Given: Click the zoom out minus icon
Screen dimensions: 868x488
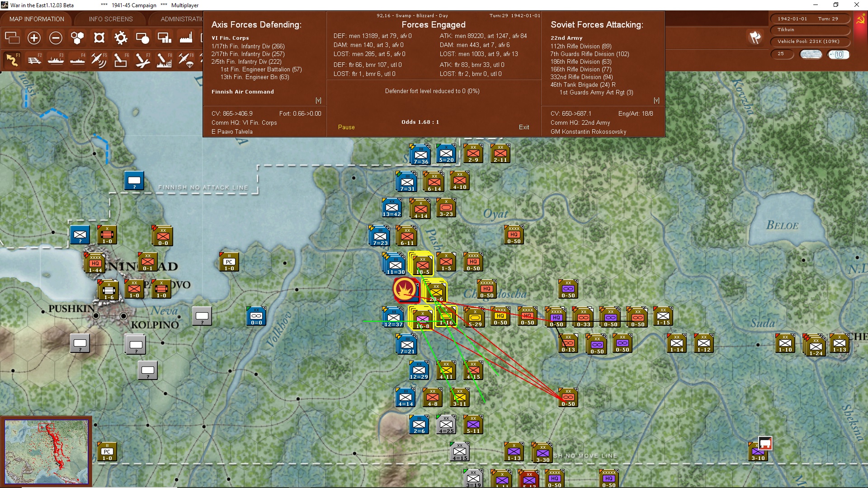Looking at the screenshot, I should pos(56,38).
